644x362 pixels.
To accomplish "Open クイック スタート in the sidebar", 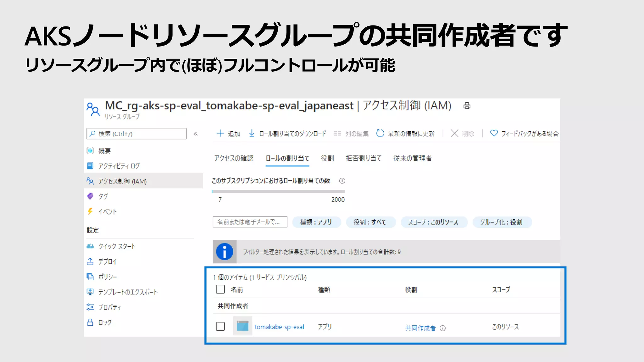I will pos(117,246).
